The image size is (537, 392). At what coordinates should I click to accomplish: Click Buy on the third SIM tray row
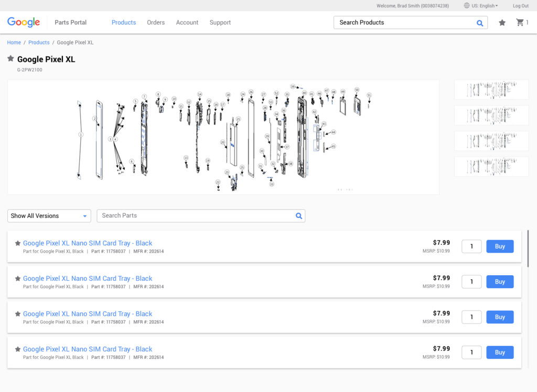tap(500, 317)
